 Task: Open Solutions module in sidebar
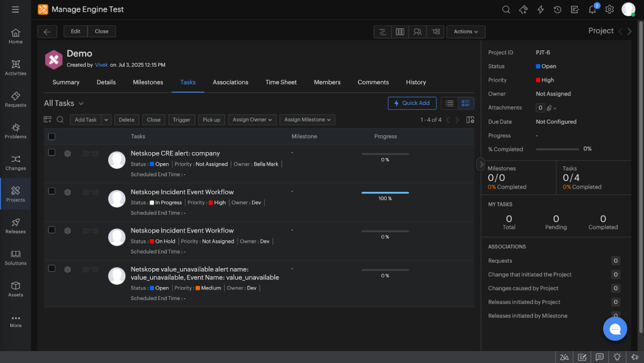pyautogui.click(x=16, y=257)
